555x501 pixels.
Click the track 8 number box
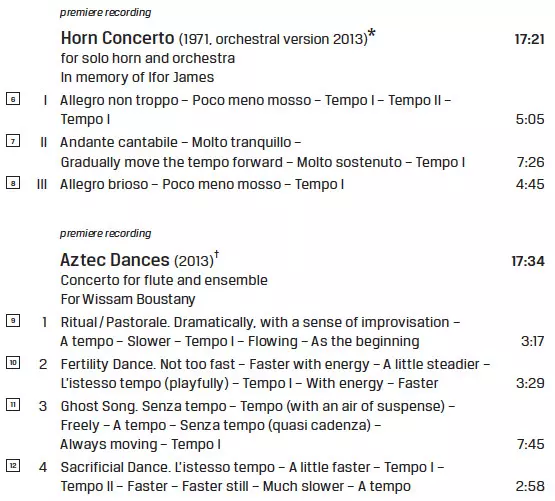click(13, 183)
